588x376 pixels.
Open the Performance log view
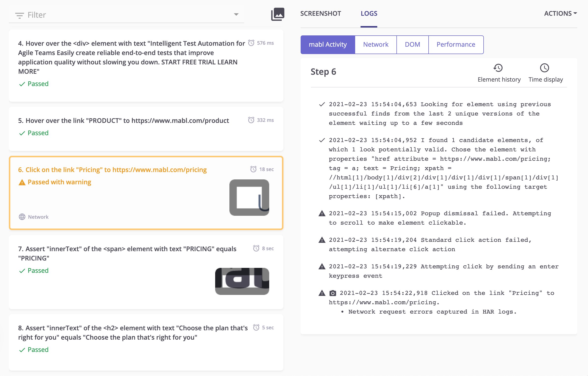pyautogui.click(x=456, y=44)
